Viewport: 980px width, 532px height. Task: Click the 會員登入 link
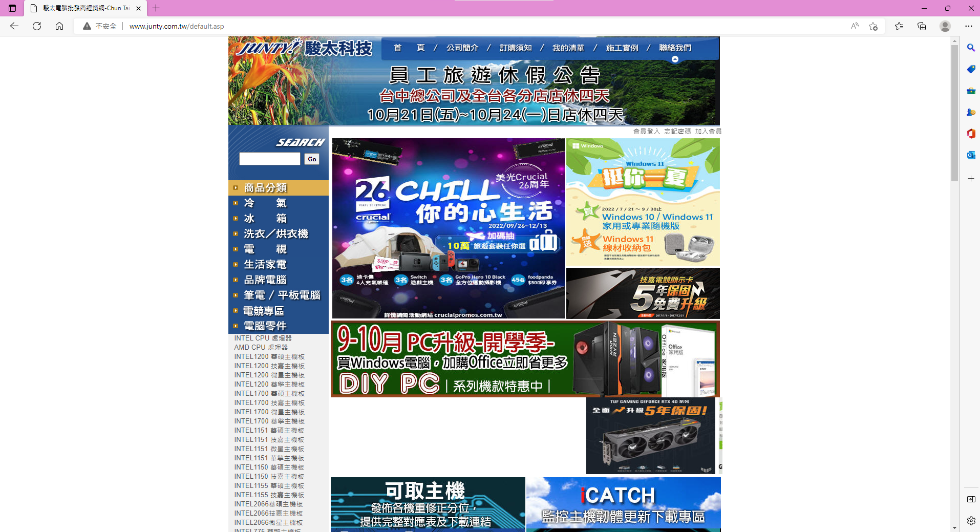coord(647,132)
